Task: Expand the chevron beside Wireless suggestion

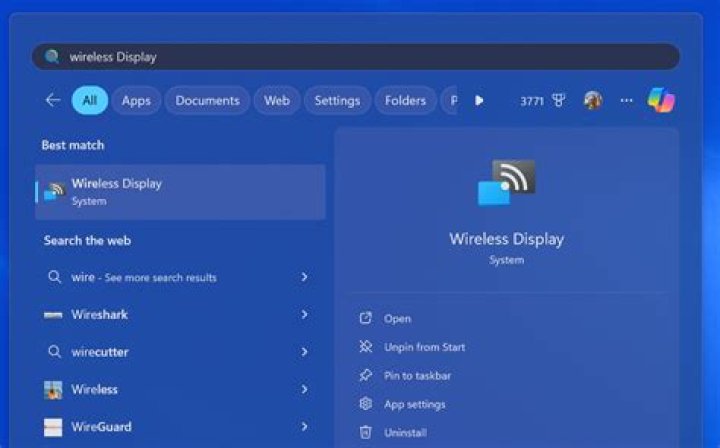Action: click(304, 389)
